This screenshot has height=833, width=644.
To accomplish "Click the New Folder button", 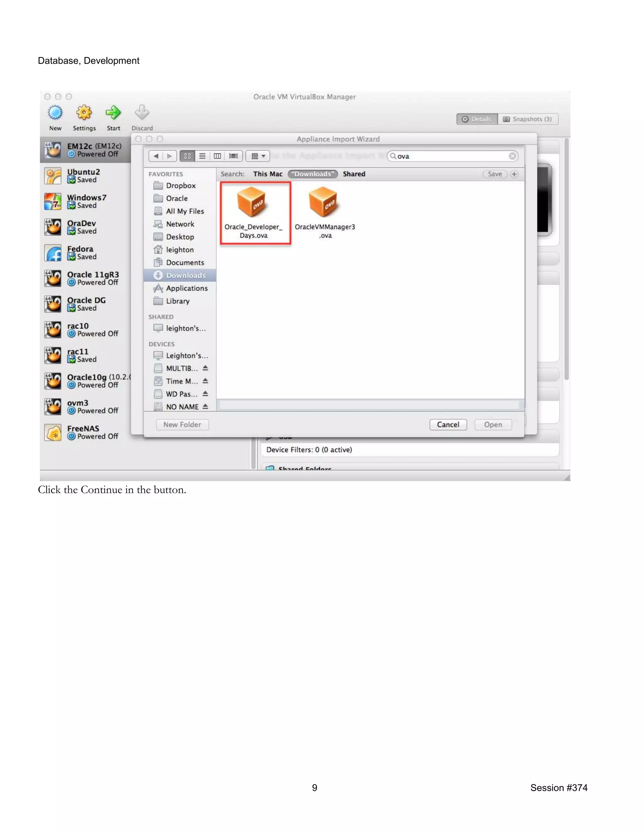I will (182, 424).
